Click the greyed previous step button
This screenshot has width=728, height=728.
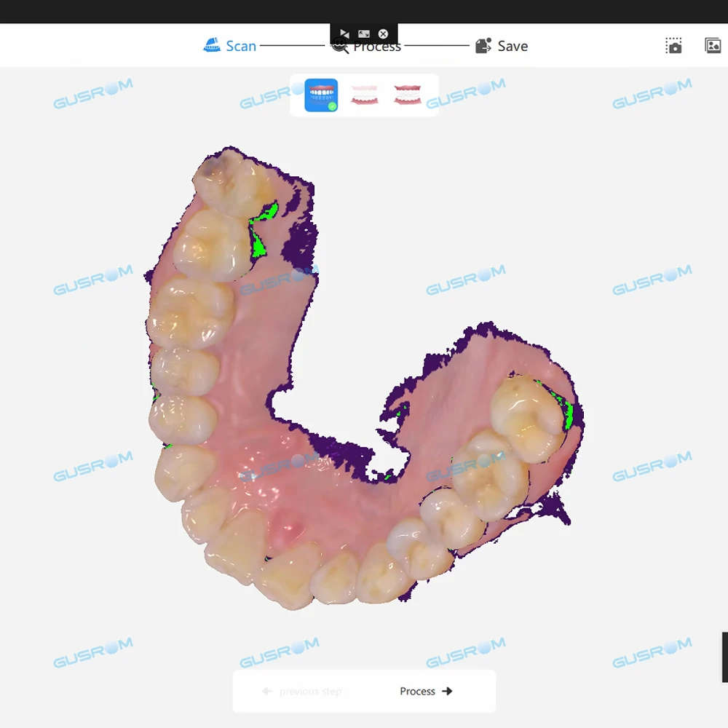click(x=302, y=692)
